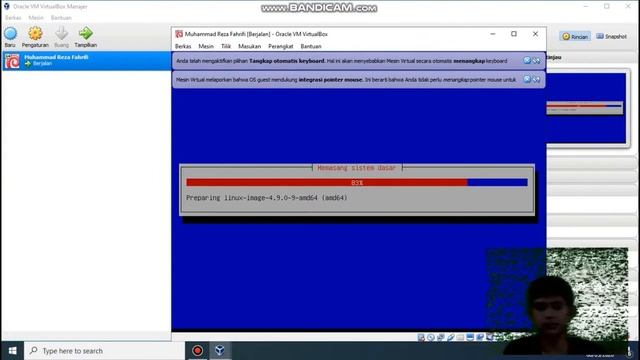Open Masukan menu in VM window
The width and height of the screenshot is (640, 360).
249,46
